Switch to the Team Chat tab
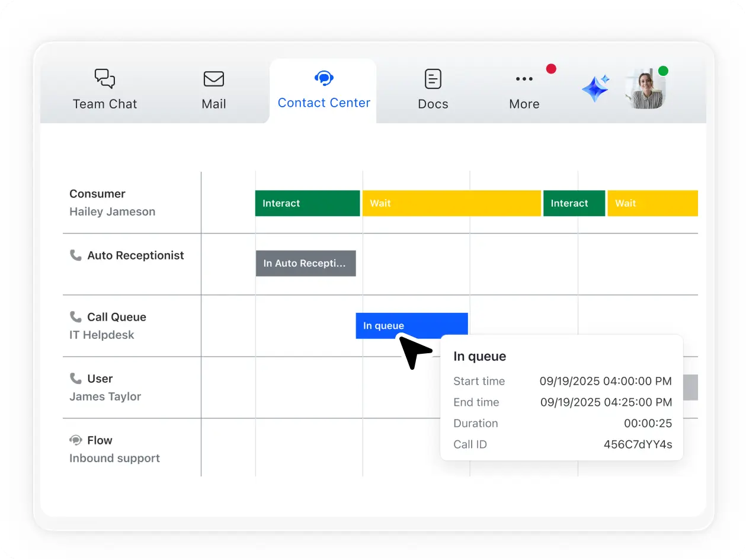The height and width of the screenshot is (560, 746). [x=104, y=90]
